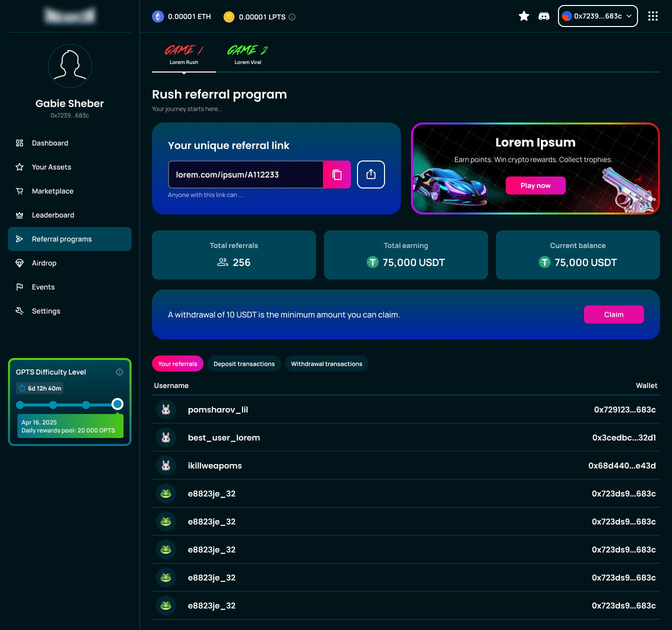Click the referral link text field
Viewport: 672px width, 630px height.
245,174
